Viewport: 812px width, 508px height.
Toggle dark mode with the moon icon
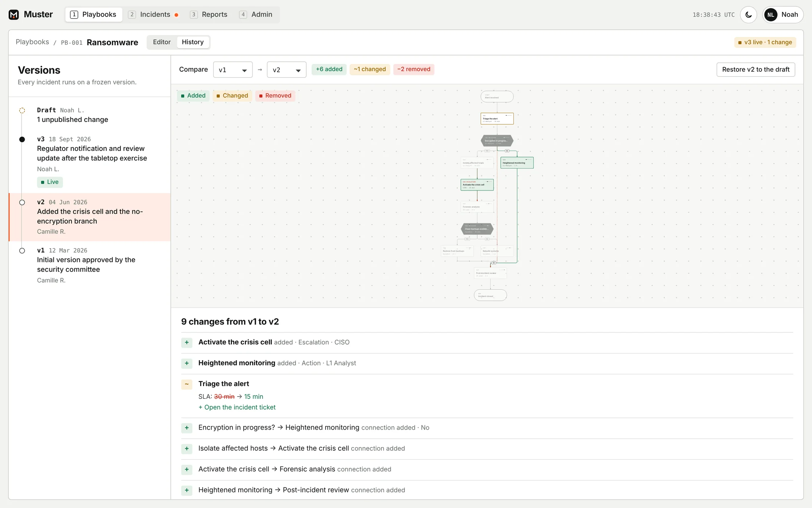(x=748, y=15)
